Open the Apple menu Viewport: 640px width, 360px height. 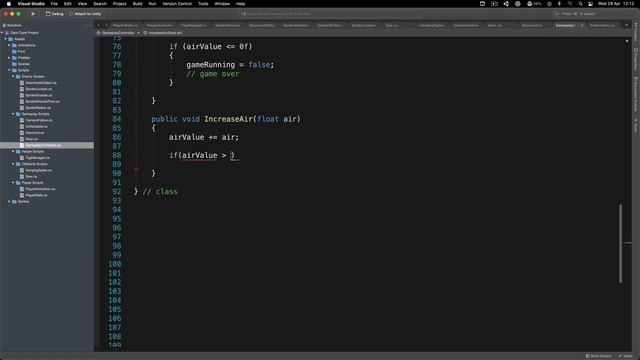pyautogui.click(x=9, y=4)
